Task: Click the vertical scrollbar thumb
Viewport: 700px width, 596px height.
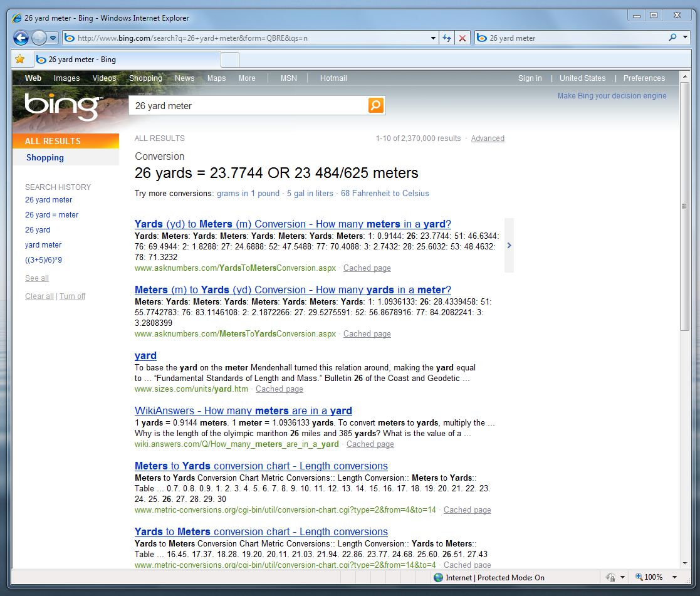Action: [x=684, y=206]
